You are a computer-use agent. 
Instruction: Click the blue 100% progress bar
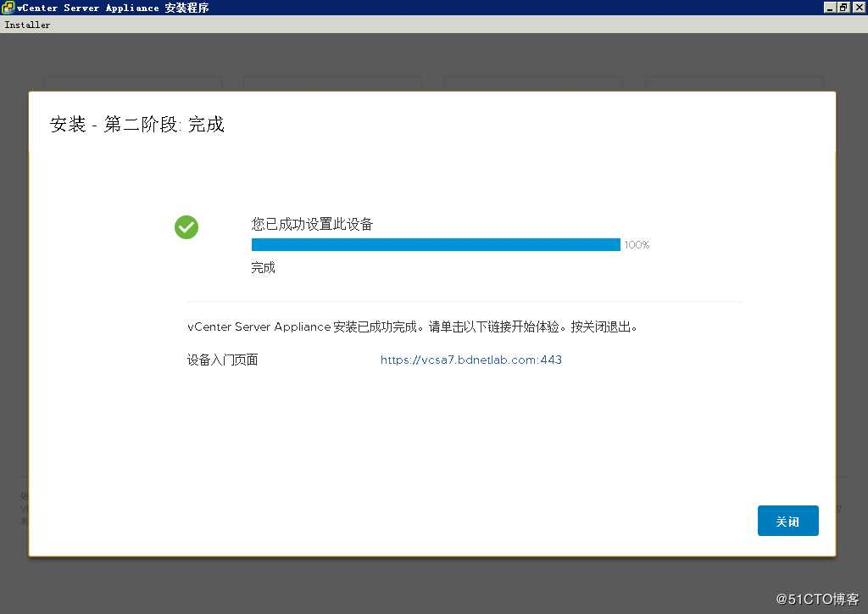tap(436, 245)
